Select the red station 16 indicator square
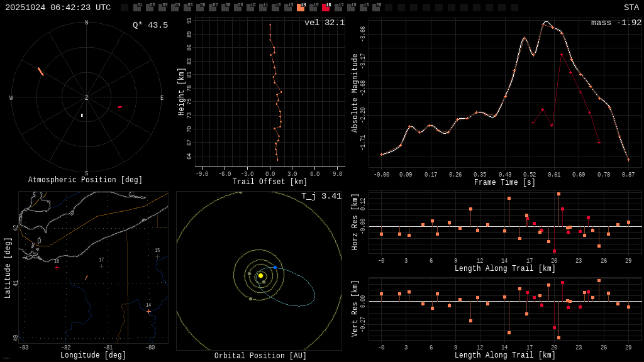 [x=326, y=8]
